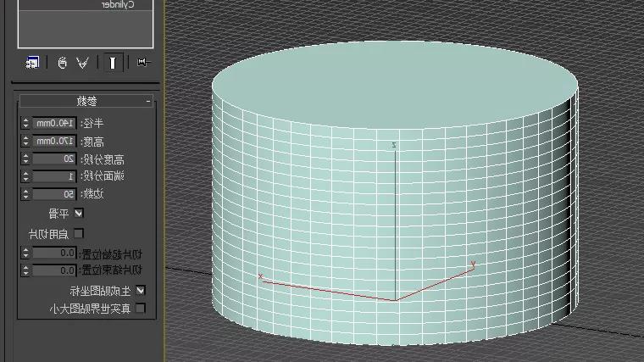Screen dimensions: 644x362
Task: Open Configure Modifier Sets icon
Action: point(32,62)
